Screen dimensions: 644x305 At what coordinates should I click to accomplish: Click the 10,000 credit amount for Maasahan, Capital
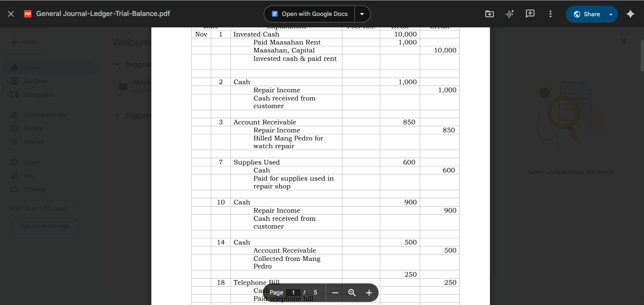(445, 50)
